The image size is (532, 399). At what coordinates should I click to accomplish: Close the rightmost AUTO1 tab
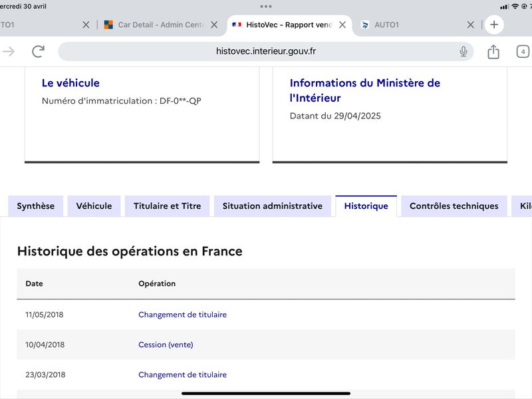coord(470,25)
